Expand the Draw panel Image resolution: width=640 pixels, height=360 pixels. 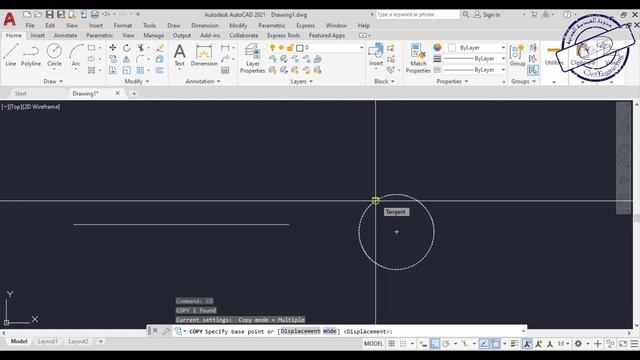[53, 82]
